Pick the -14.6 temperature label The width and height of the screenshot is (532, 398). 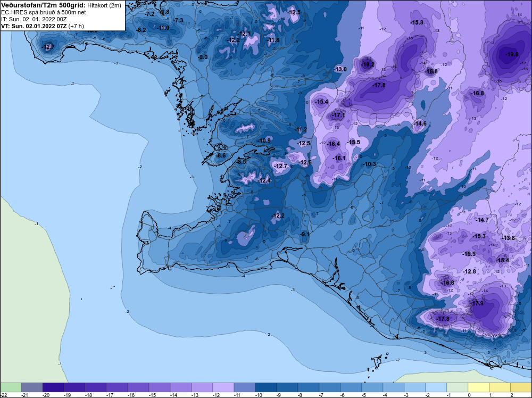click(x=420, y=123)
